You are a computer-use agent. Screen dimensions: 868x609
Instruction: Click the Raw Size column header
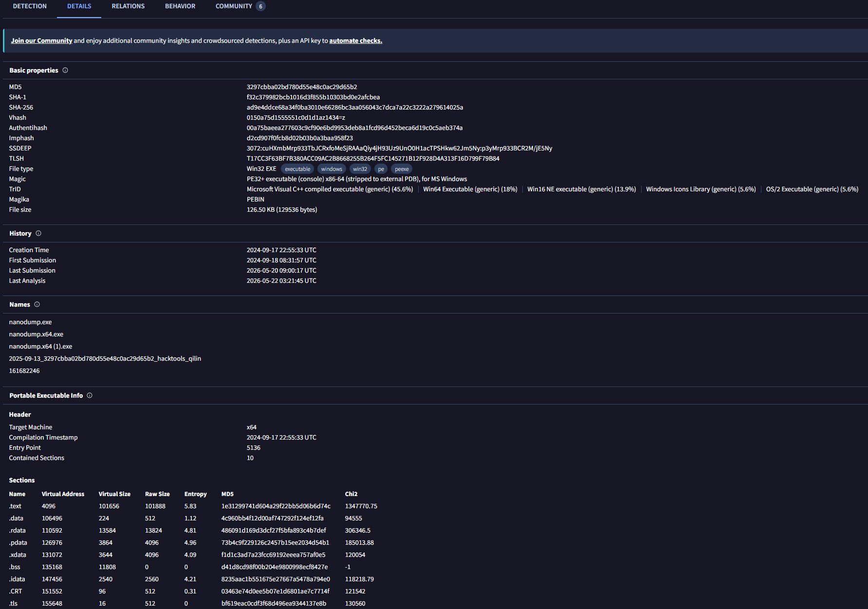pos(157,494)
